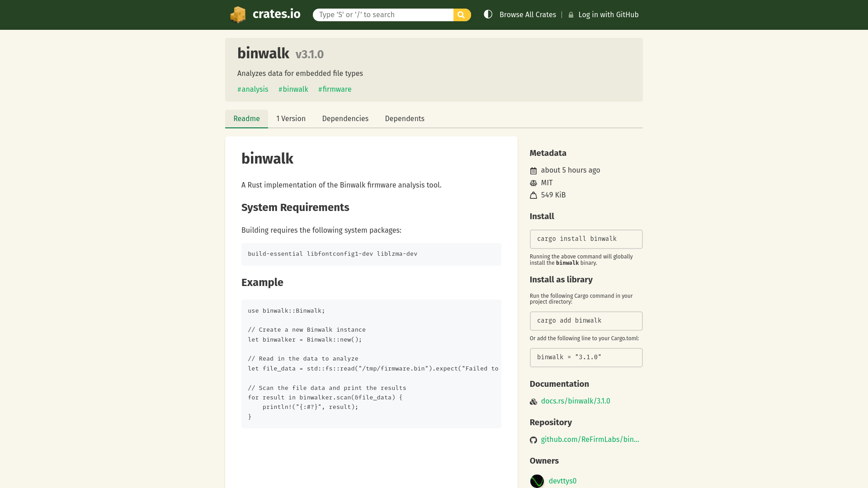Click the 549 KiB size value
Image resolution: width=868 pixels, height=488 pixels.
553,195
